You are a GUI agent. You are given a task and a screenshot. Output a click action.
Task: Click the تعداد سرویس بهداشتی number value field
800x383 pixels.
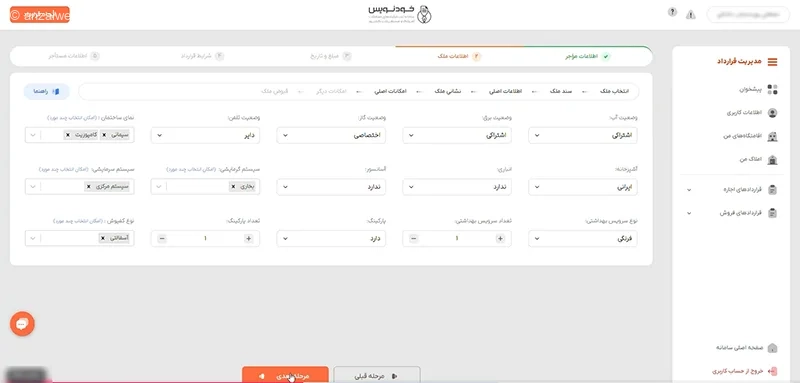point(457,238)
